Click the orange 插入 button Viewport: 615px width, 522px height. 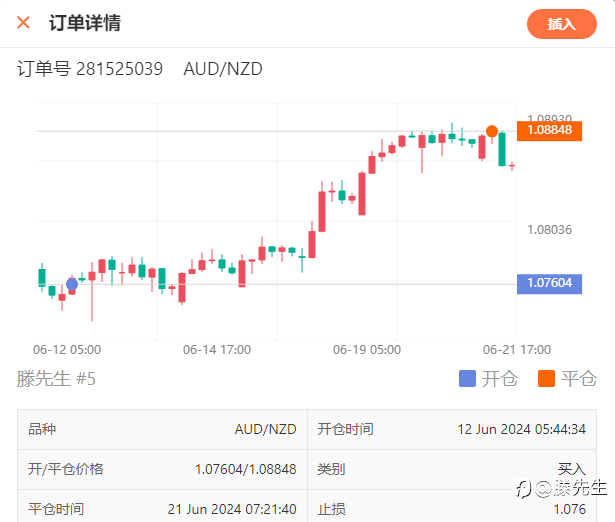click(x=562, y=24)
